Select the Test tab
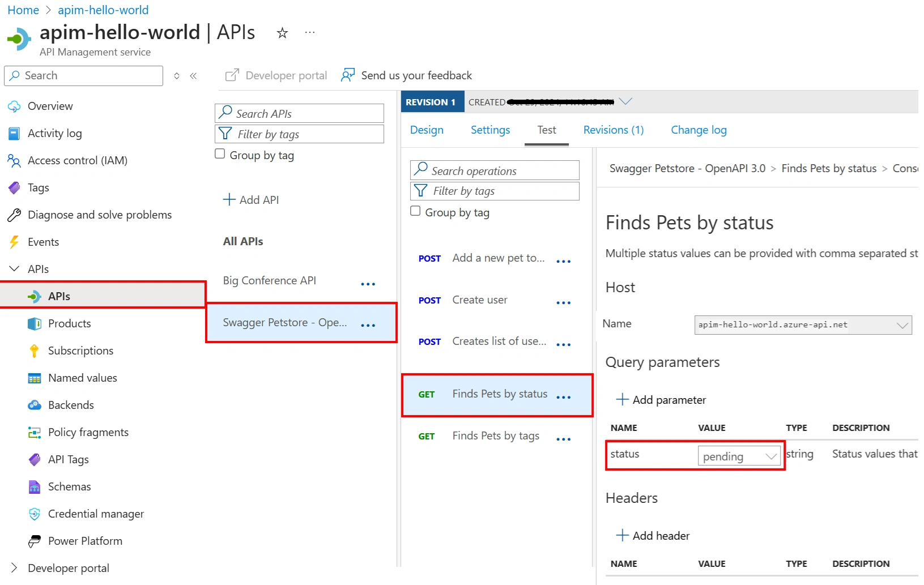The image size is (924, 585). [547, 130]
